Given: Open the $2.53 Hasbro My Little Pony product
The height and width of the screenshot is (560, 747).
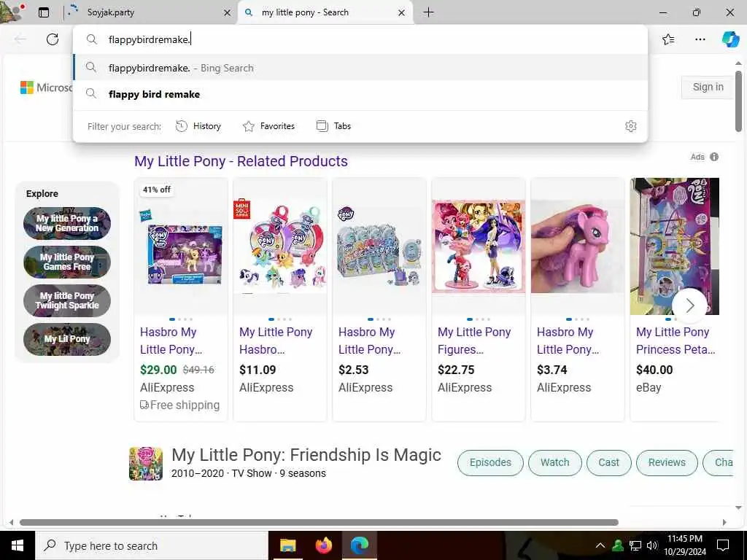Looking at the screenshot, I should coord(370,341).
